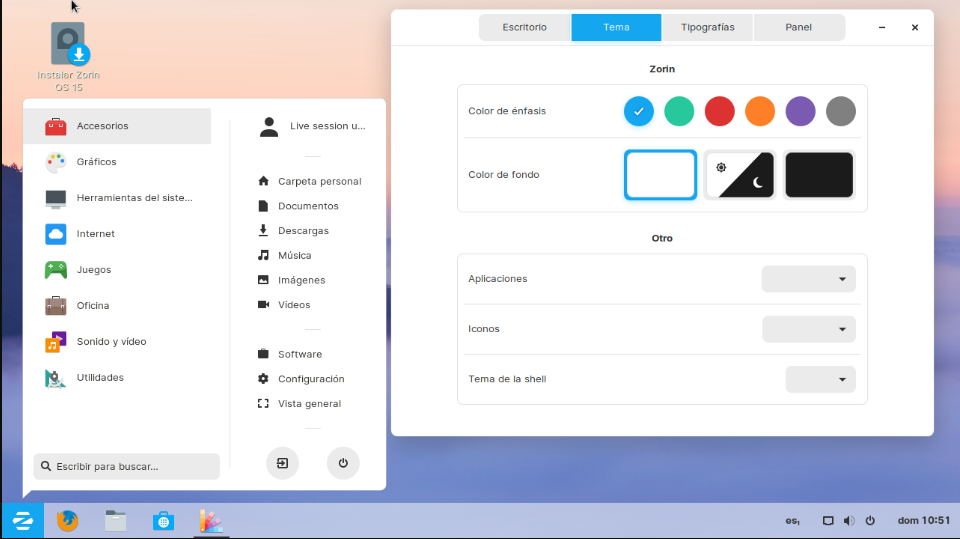Select the blue accent color
The image size is (960, 539).
639,111
